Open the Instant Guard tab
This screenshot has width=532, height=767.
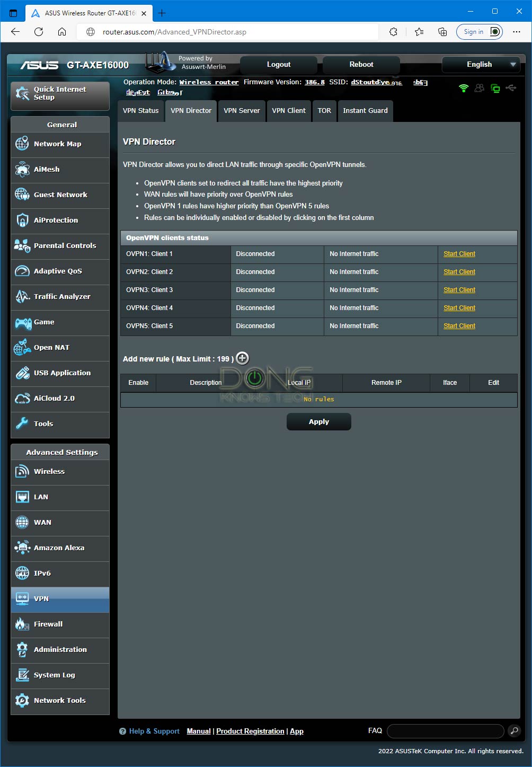pyautogui.click(x=365, y=111)
